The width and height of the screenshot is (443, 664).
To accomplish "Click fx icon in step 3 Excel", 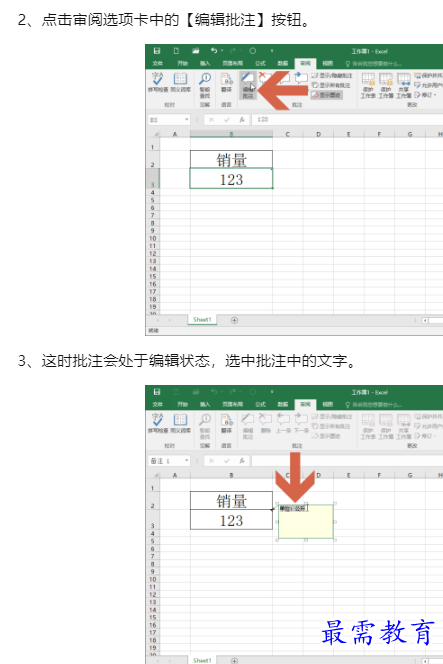I will click(x=242, y=461).
